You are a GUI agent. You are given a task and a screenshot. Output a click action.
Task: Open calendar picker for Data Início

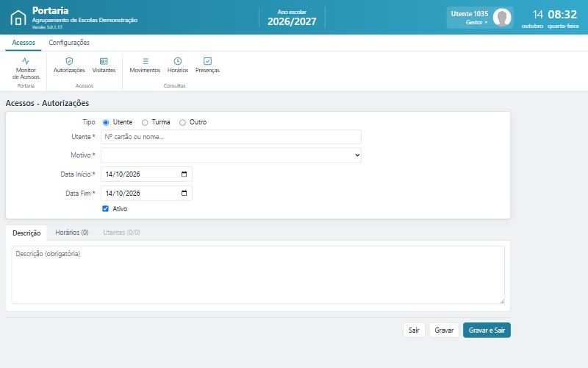184,174
